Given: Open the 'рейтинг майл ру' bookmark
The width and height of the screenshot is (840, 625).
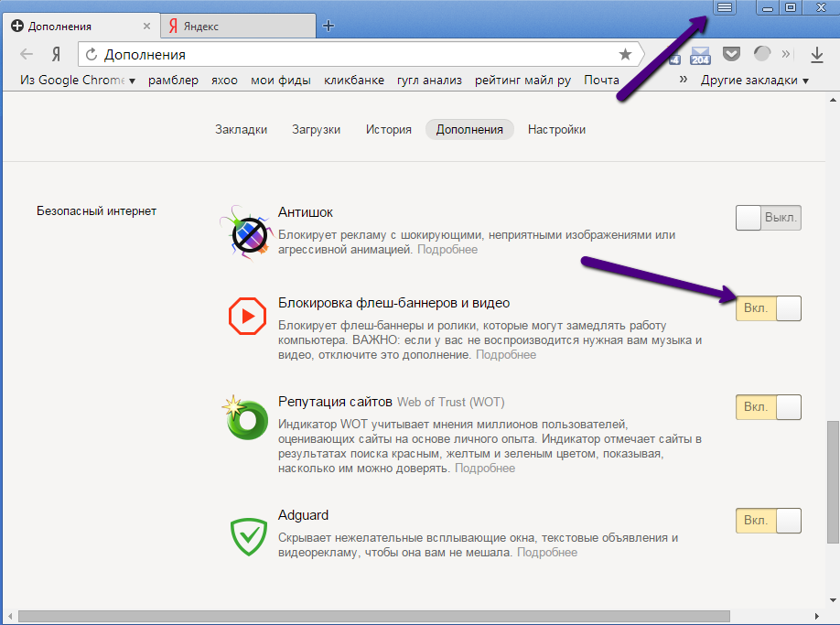Looking at the screenshot, I should click(x=522, y=81).
